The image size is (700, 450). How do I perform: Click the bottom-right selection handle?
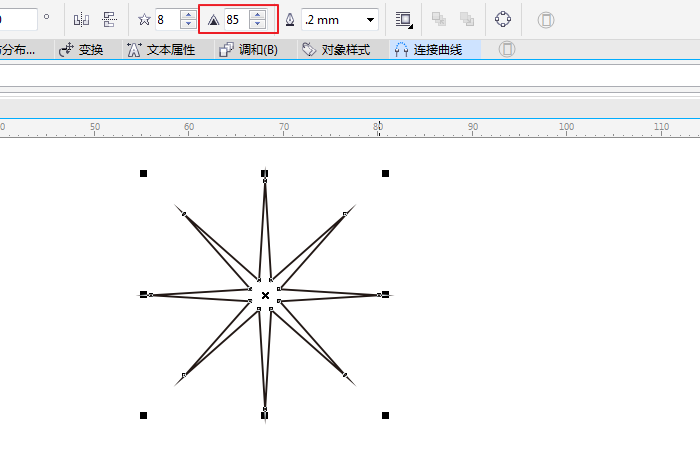(385, 415)
